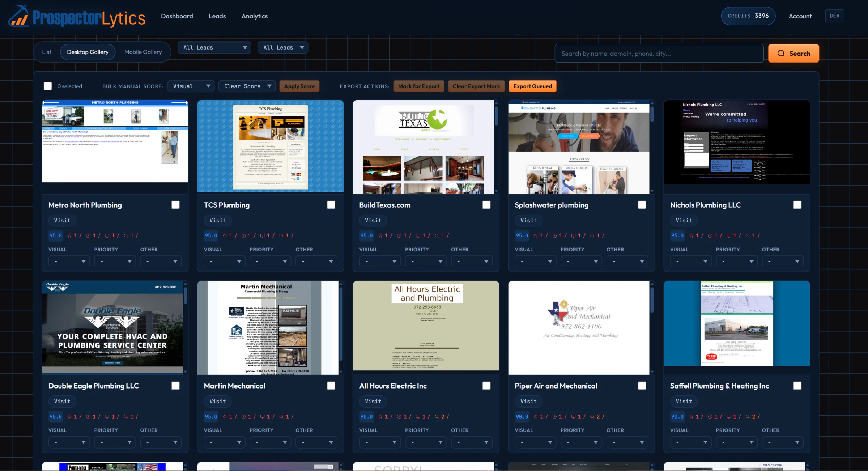Open the All Leads dropdown beside Mobile Gallery

[214, 48]
